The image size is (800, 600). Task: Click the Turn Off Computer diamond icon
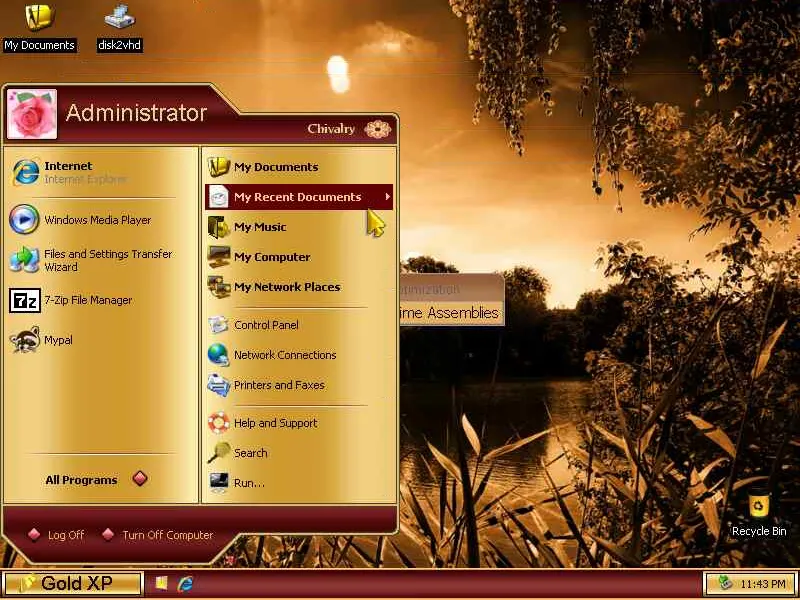tap(108, 534)
